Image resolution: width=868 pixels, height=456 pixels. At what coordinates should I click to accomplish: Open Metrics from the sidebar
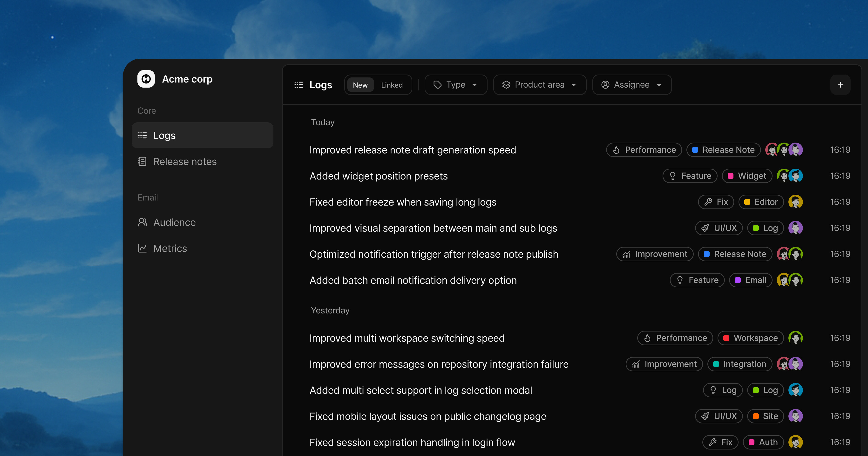170,248
